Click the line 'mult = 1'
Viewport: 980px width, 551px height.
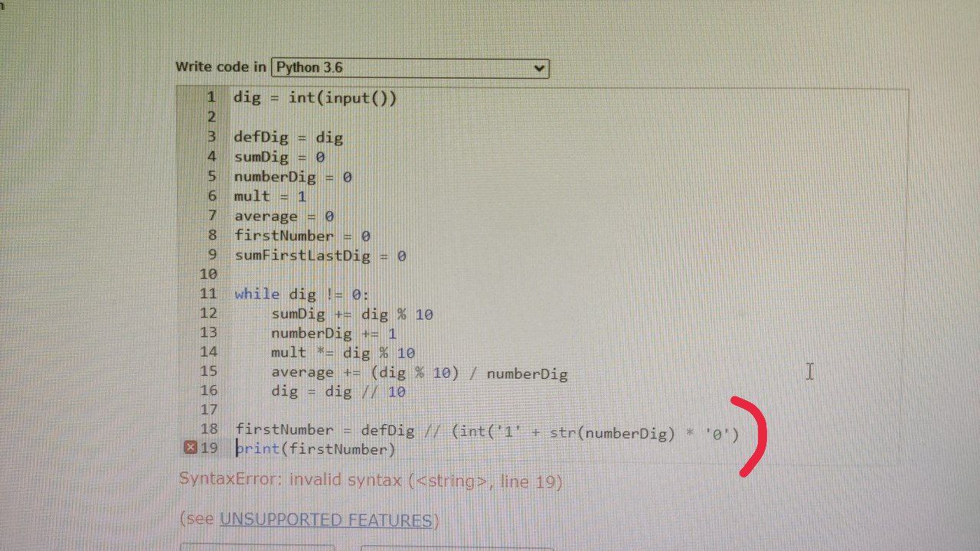[269, 197]
